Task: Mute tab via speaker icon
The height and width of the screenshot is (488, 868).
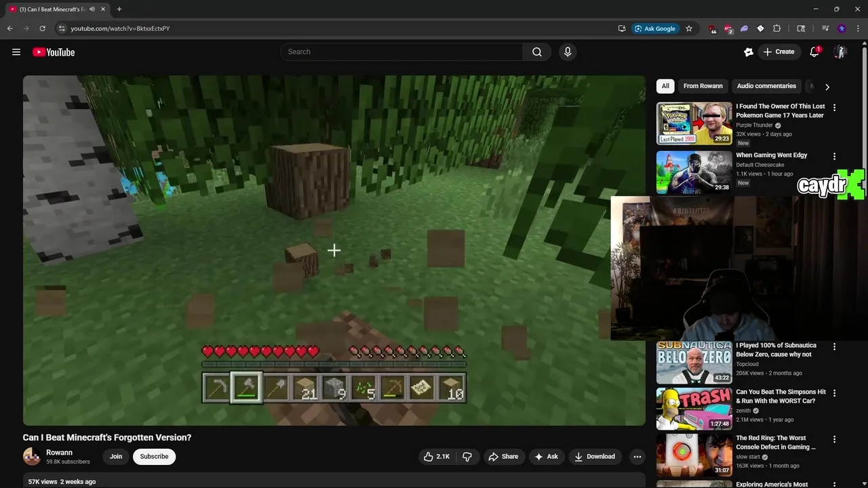Action: [x=92, y=9]
